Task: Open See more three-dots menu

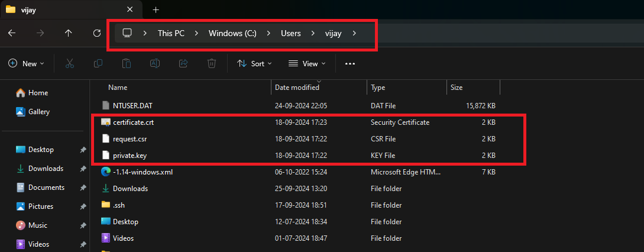Action: [350, 63]
